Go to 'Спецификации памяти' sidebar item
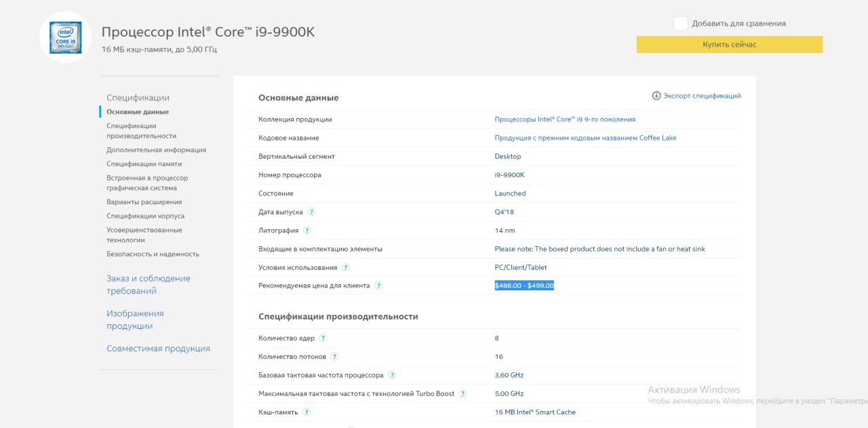Image resolution: width=868 pixels, height=428 pixels. [144, 164]
